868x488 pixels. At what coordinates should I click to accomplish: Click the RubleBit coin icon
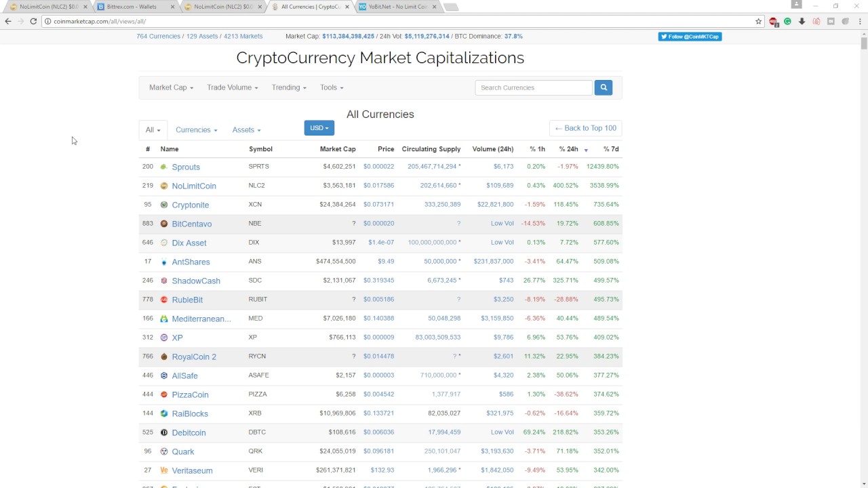point(163,300)
